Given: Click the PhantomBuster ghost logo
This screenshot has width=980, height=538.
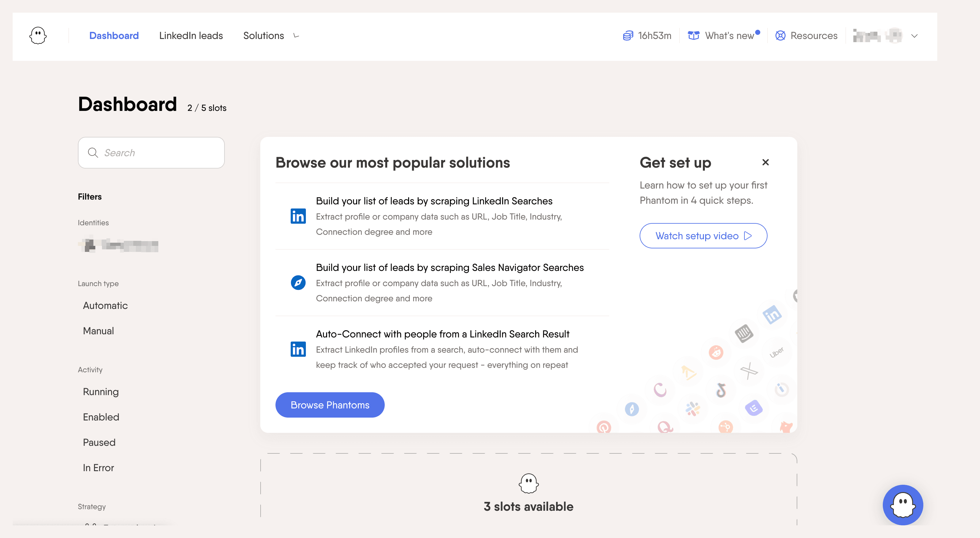Looking at the screenshot, I should click(x=38, y=36).
